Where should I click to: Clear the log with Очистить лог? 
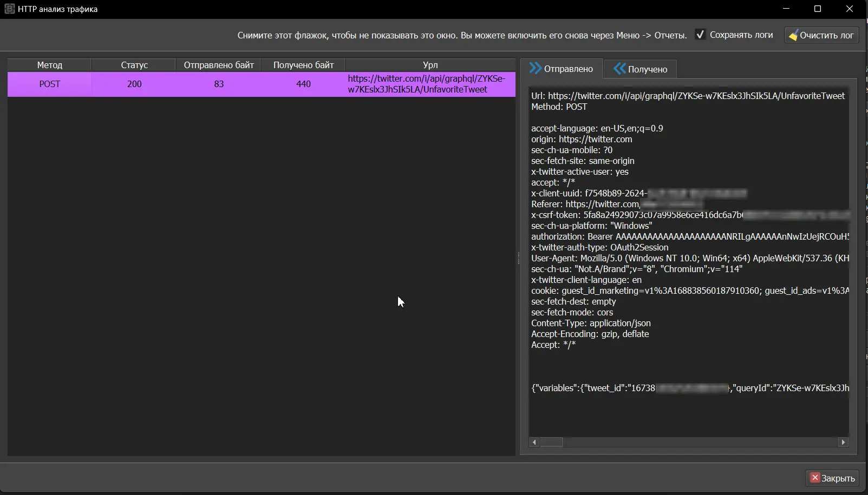(x=821, y=35)
